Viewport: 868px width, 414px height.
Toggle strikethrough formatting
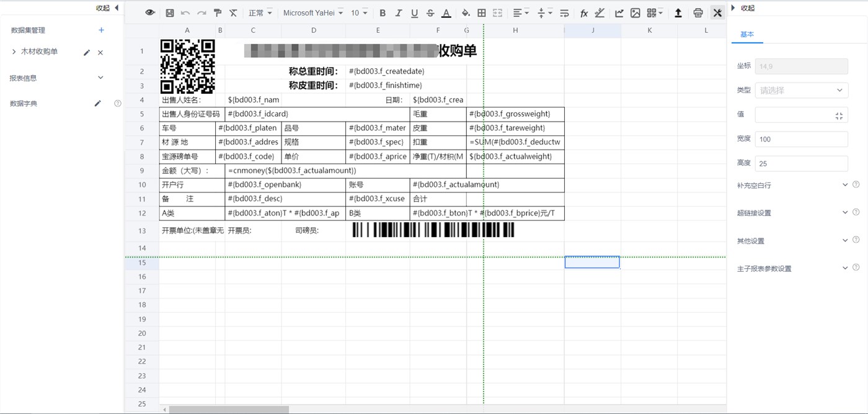tap(430, 12)
